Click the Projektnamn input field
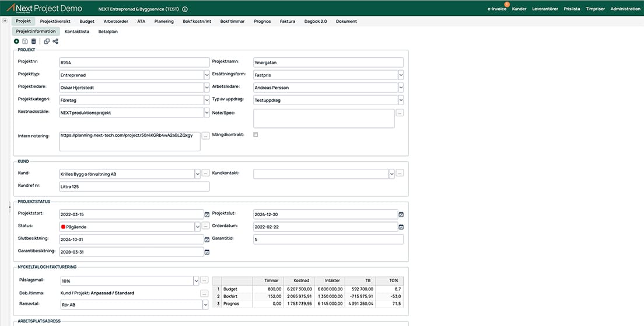The image size is (644, 326). (x=328, y=63)
